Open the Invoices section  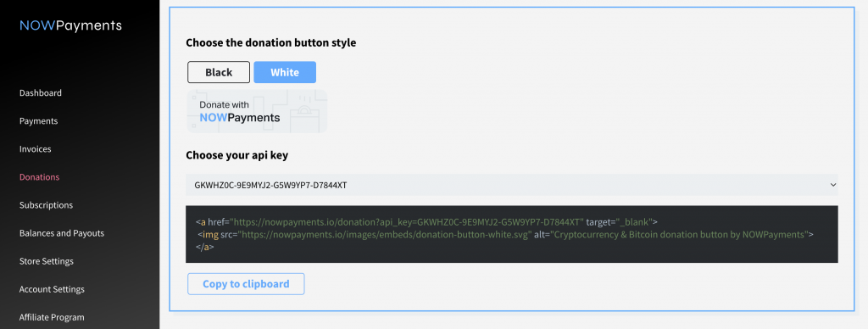(x=35, y=149)
